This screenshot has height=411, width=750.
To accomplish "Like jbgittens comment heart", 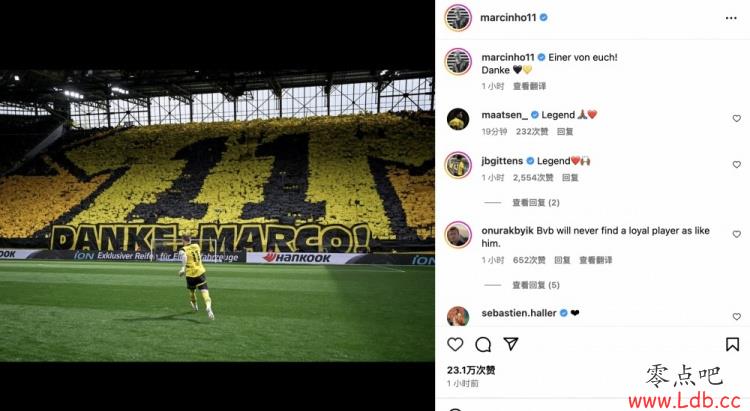I will tap(737, 164).
